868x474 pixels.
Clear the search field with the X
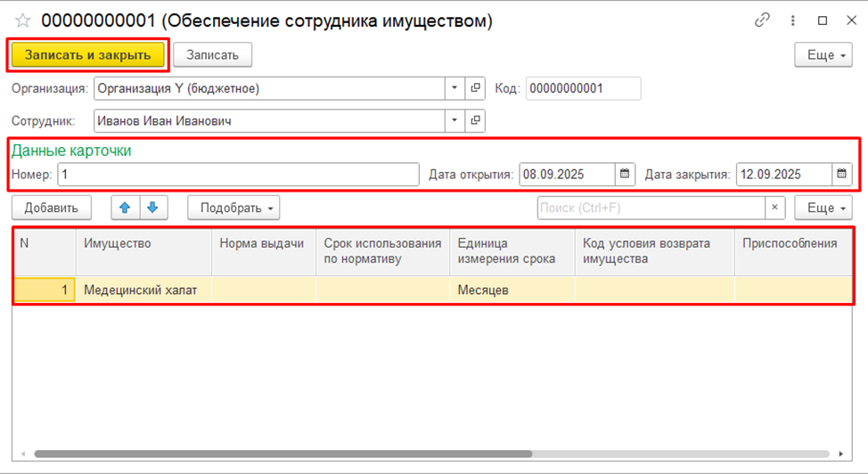[775, 208]
